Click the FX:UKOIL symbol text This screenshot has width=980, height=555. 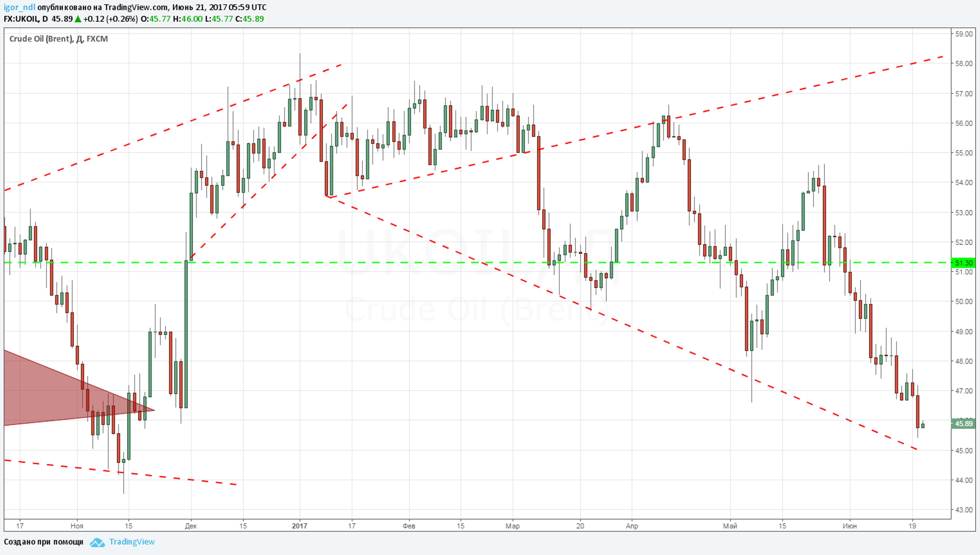(21, 19)
